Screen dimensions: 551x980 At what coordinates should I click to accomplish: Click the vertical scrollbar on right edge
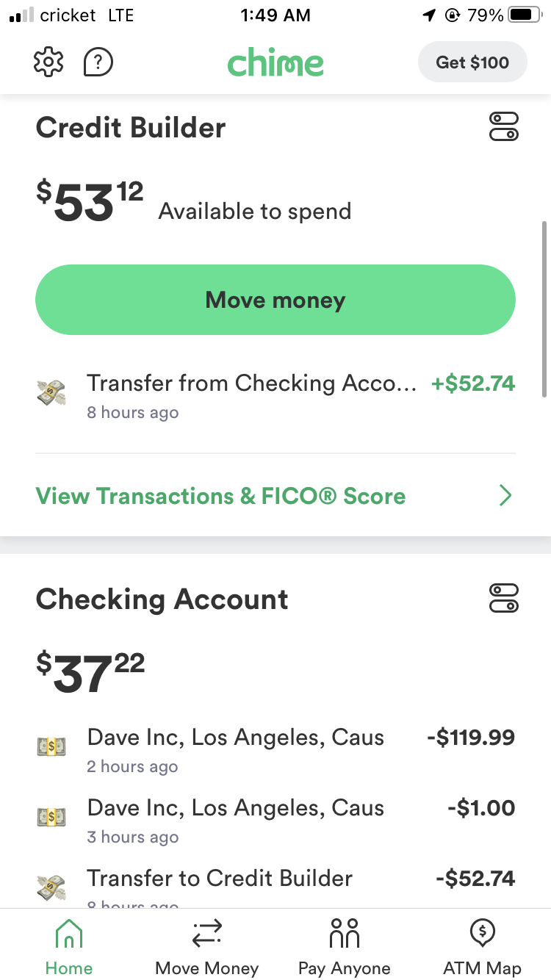pyautogui.click(x=544, y=309)
